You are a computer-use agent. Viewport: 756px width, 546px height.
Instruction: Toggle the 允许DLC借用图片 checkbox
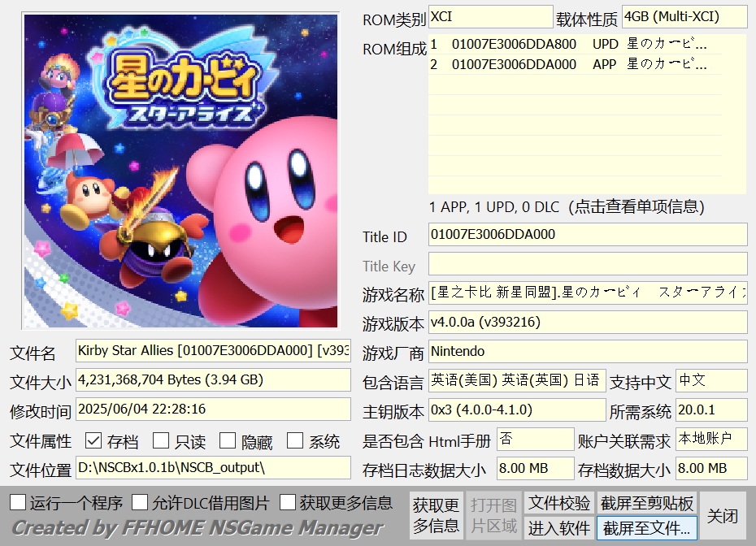tap(140, 502)
